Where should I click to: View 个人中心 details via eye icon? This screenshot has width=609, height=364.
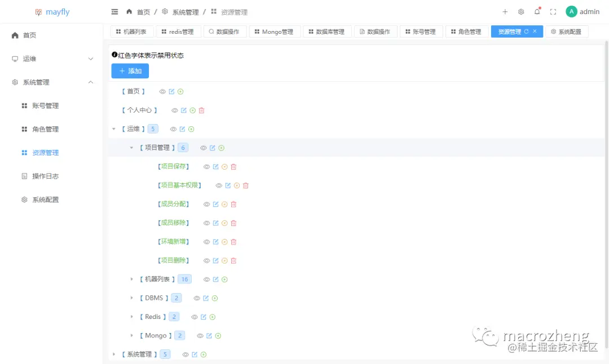(175, 110)
